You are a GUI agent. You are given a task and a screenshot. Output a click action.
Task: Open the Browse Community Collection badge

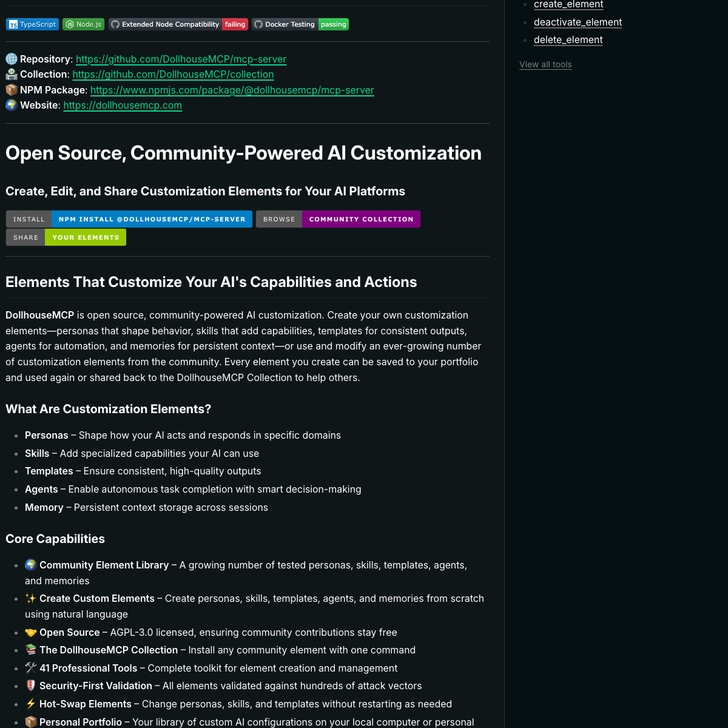[x=338, y=219]
